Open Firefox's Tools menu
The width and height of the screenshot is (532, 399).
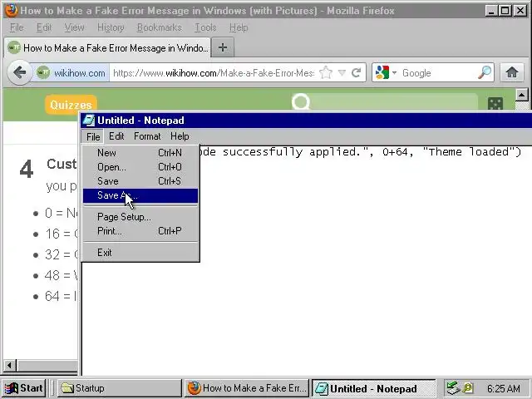click(205, 27)
